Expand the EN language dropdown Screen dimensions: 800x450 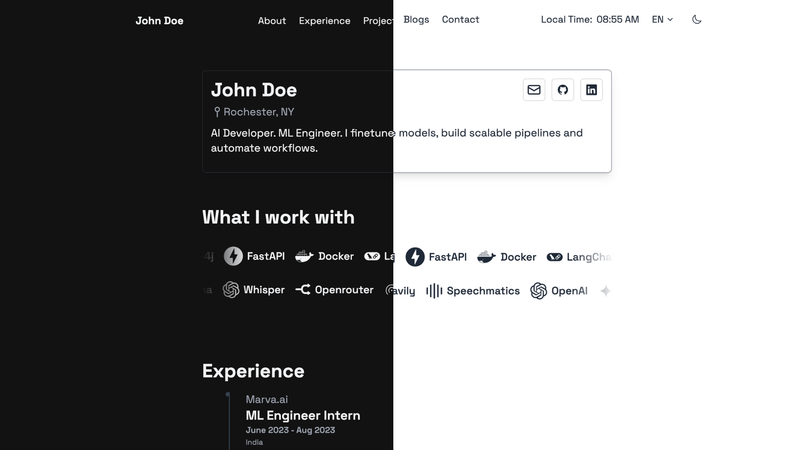pos(662,20)
